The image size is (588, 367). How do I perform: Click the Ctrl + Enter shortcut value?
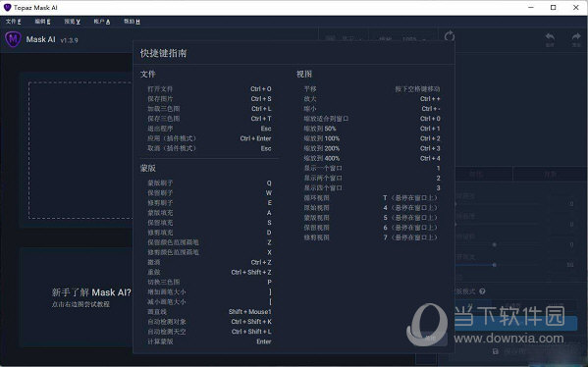(x=255, y=138)
